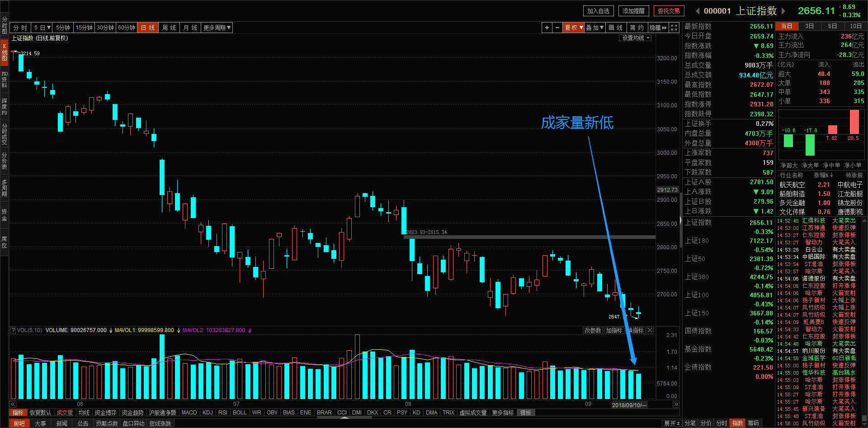
Task: Open VOL indicator help question mark
Action: click(13, 330)
